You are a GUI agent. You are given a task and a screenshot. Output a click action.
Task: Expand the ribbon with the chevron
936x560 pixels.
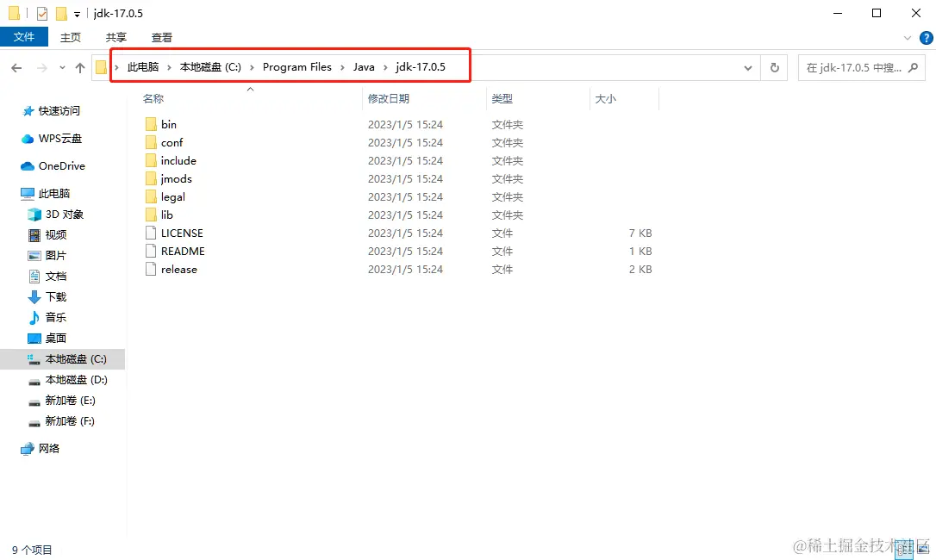pos(908,38)
